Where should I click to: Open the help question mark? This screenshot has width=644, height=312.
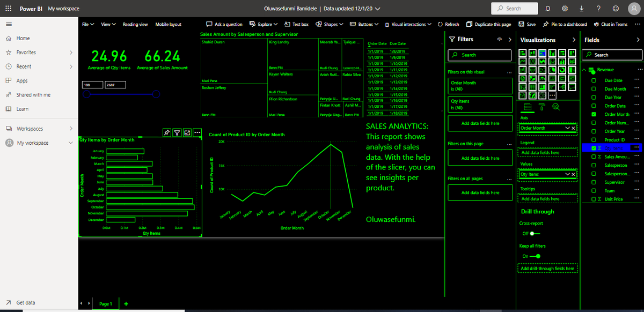point(598,9)
